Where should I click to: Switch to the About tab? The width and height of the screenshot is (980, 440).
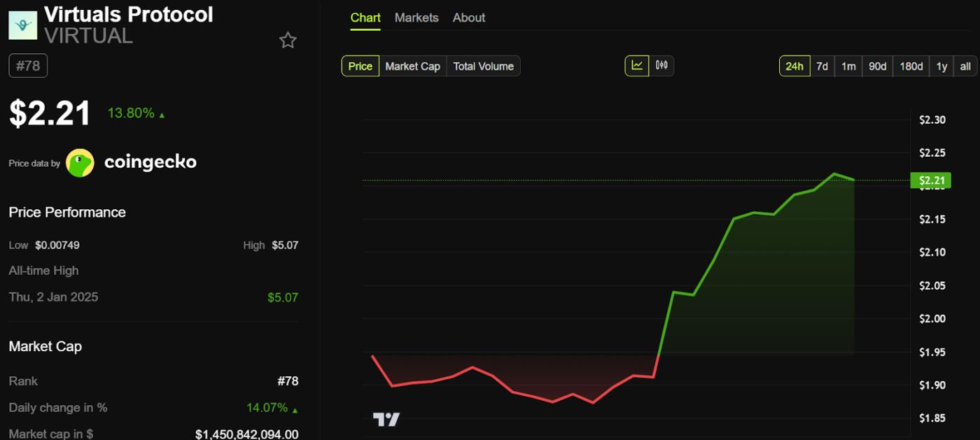pyautogui.click(x=468, y=17)
